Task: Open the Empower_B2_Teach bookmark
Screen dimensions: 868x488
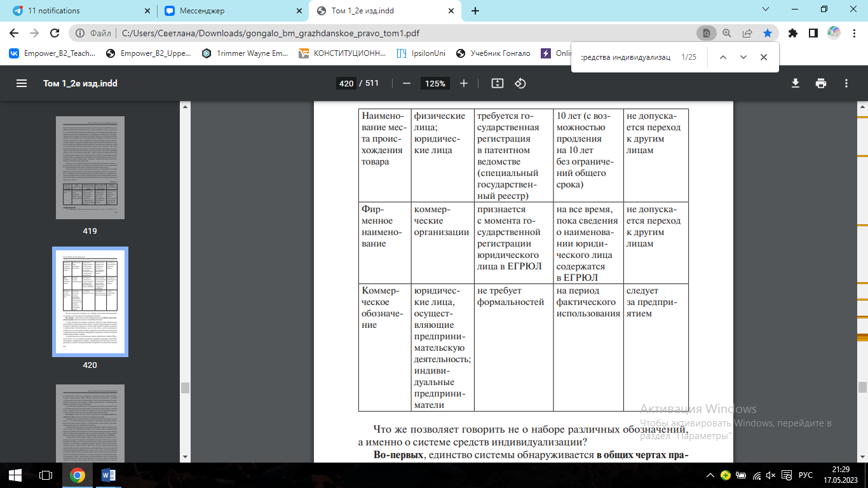Action: 52,53
